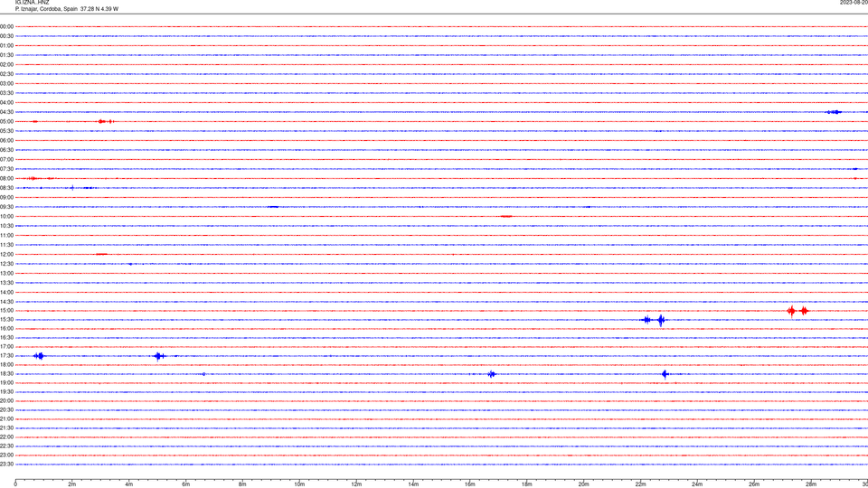Click the 22m tick label on time axis
The height and width of the screenshot is (488, 868).
[x=640, y=484]
